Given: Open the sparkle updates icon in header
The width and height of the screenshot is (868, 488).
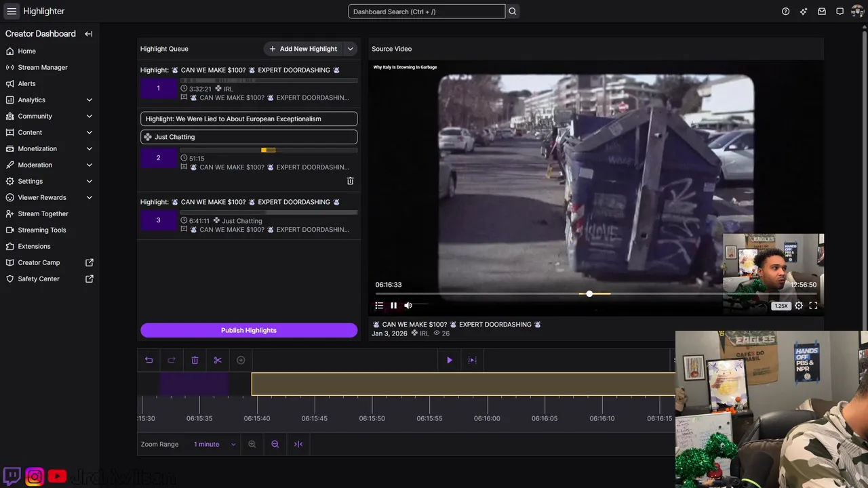Looking at the screenshot, I should tap(804, 12).
